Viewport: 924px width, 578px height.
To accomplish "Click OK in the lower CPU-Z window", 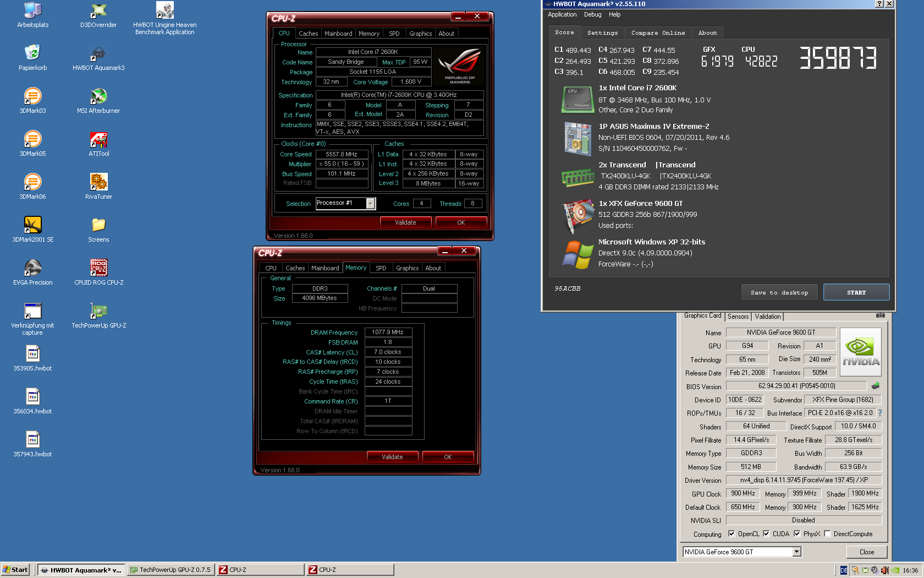I will point(448,457).
